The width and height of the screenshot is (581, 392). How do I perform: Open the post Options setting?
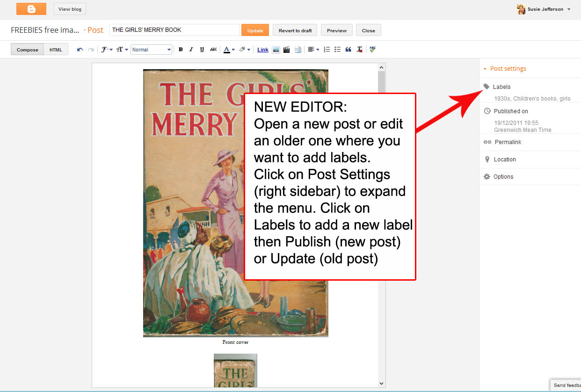pos(503,177)
